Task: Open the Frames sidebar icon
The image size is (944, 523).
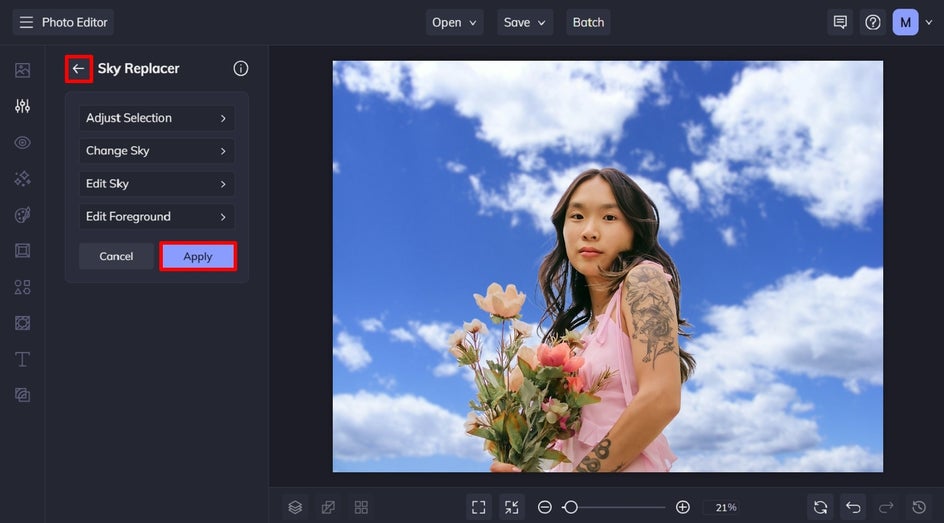Action: [x=22, y=250]
